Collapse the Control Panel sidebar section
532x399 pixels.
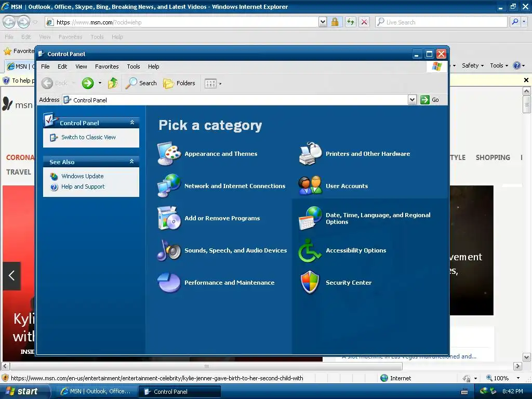(x=132, y=123)
